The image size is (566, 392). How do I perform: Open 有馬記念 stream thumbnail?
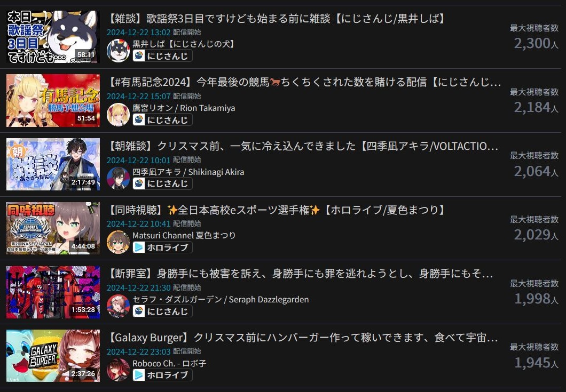click(x=53, y=100)
